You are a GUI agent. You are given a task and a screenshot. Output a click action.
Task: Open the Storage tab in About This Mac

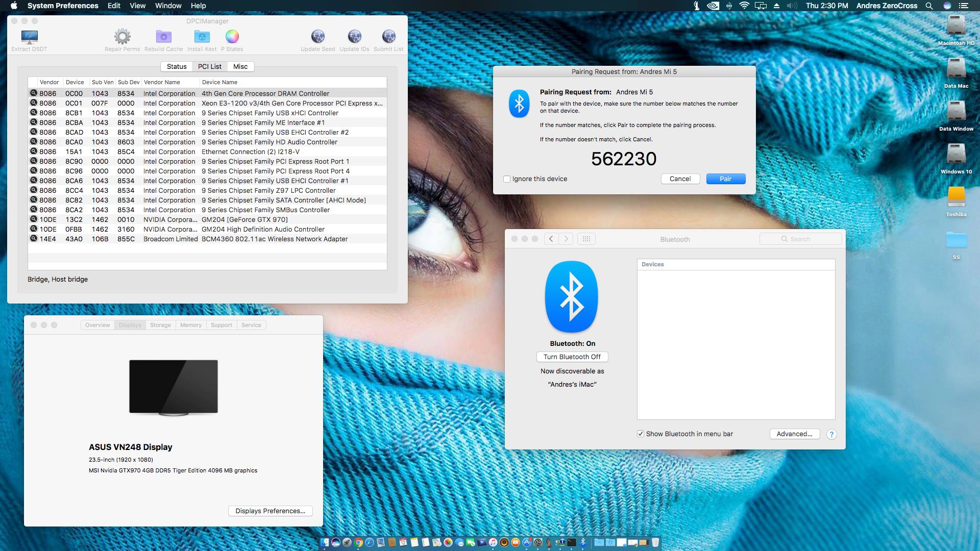click(160, 325)
